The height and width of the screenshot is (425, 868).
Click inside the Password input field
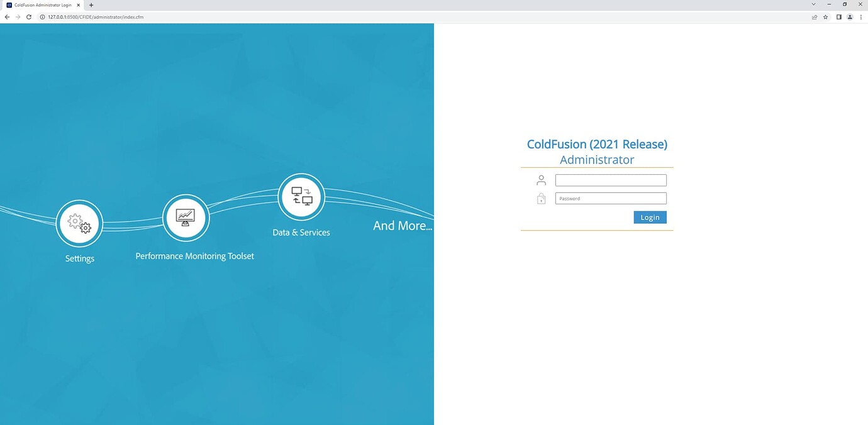[x=610, y=198]
